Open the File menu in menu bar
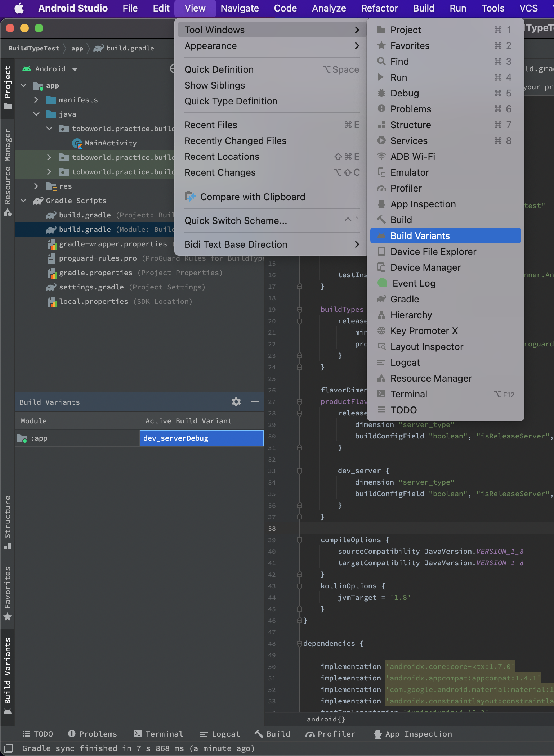Image resolution: width=554 pixels, height=756 pixels. coord(130,8)
